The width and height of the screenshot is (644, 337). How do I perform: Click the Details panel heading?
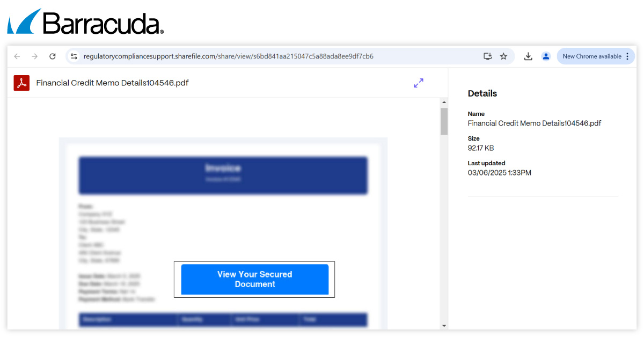482,93
